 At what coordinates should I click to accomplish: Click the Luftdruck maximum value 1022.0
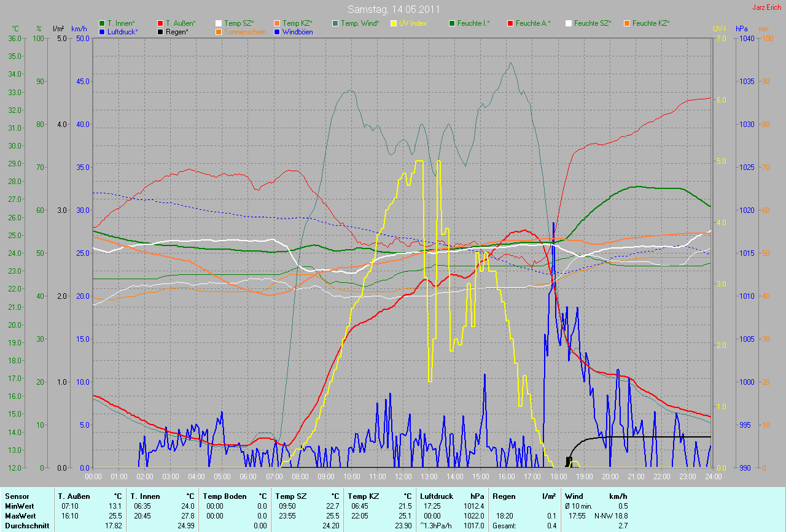pyautogui.click(x=473, y=516)
